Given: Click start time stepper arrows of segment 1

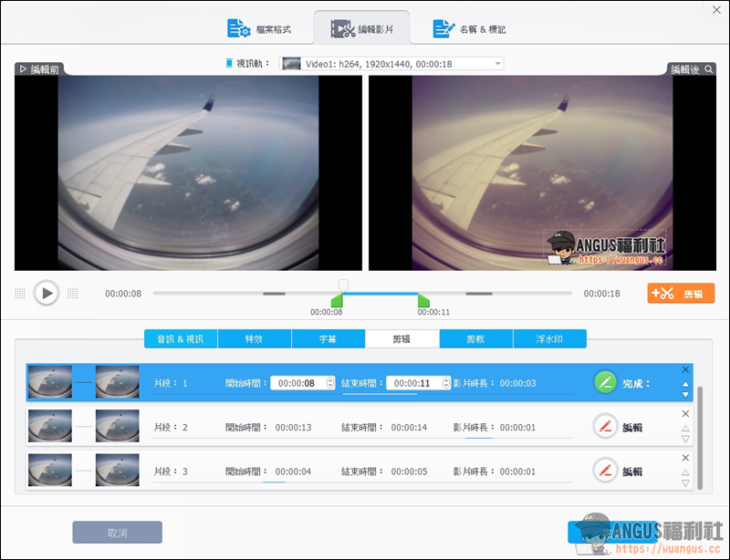Looking at the screenshot, I should [x=330, y=383].
